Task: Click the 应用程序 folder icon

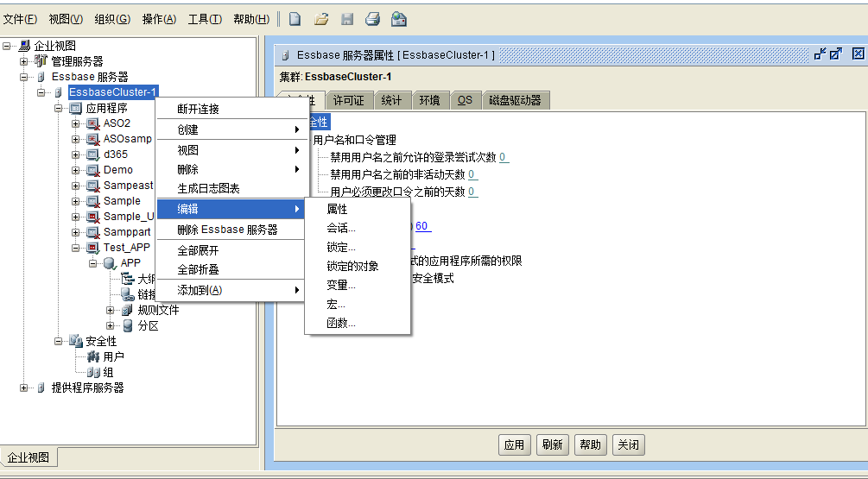Action: coord(76,108)
